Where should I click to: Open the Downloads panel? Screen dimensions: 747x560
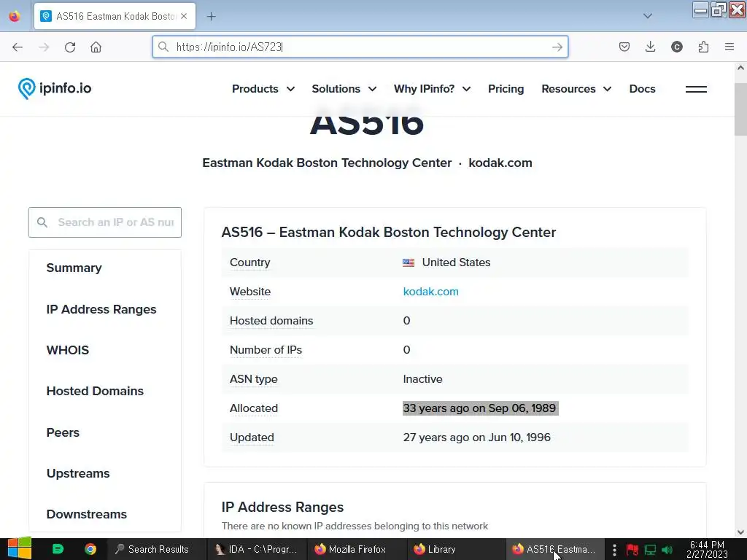[x=650, y=47]
